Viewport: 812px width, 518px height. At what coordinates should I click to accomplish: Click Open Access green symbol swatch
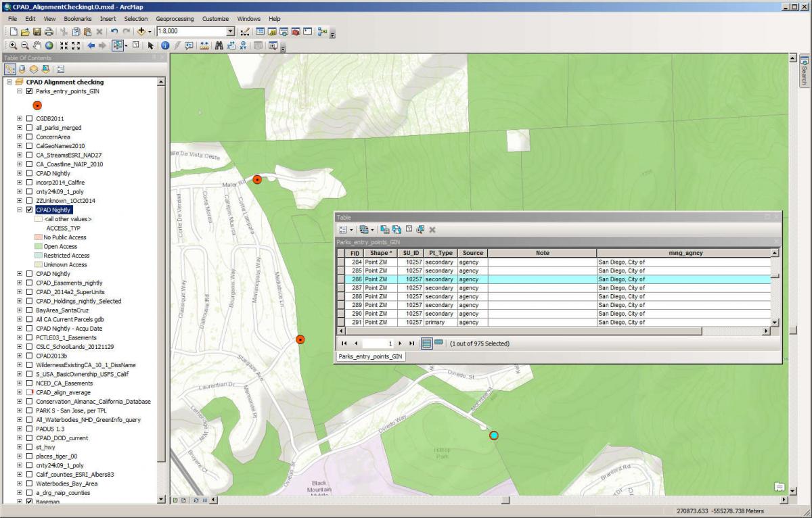point(38,247)
